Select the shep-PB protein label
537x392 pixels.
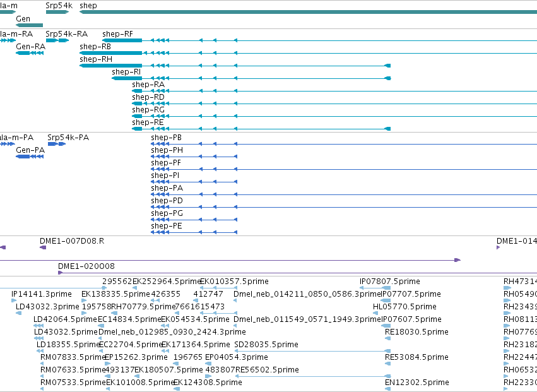(166, 138)
